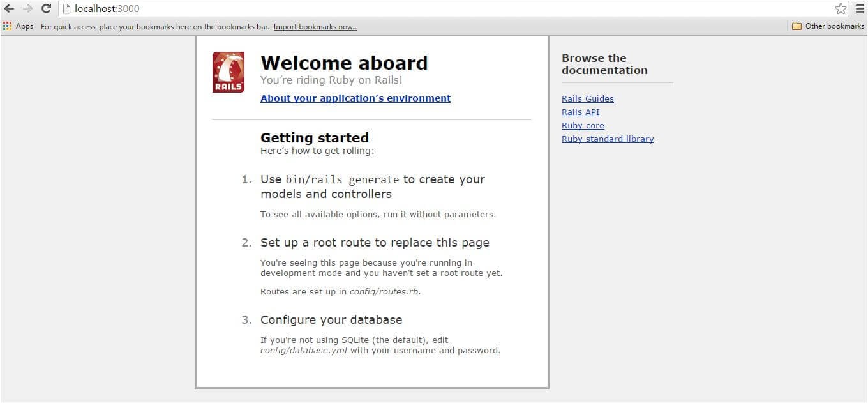Click 'Browse the documentation' heading
The width and height of the screenshot is (868, 403).
point(604,65)
